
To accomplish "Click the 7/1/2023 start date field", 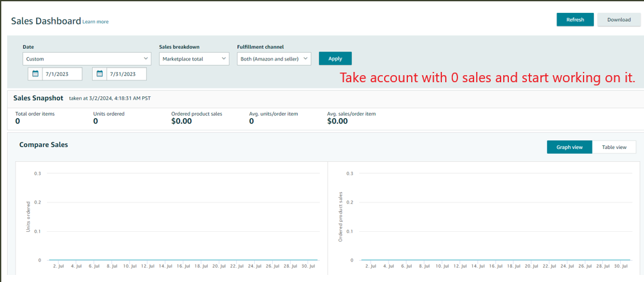I will tap(62, 75).
